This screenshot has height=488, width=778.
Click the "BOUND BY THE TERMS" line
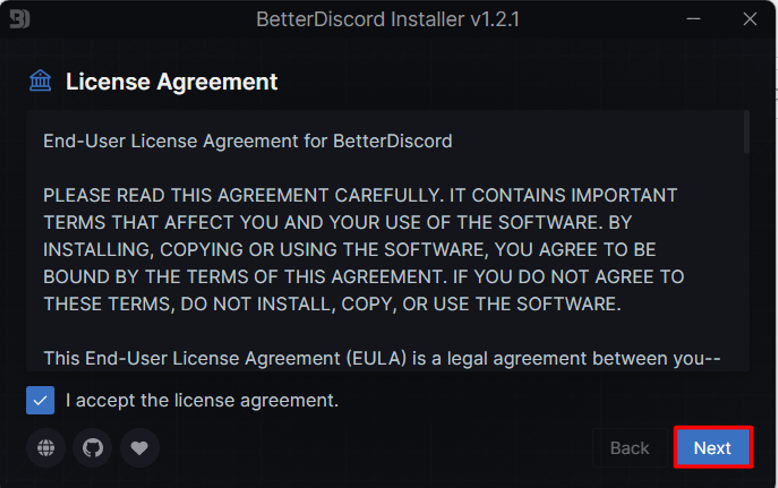[x=364, y=277]
